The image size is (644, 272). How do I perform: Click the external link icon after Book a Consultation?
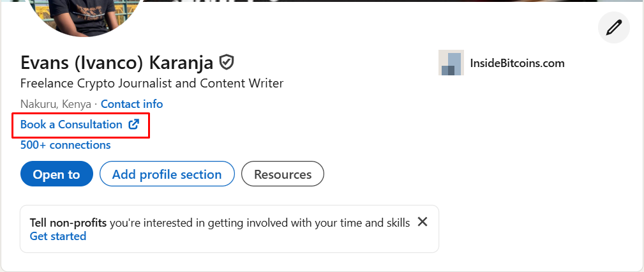[x=134, y=124]
